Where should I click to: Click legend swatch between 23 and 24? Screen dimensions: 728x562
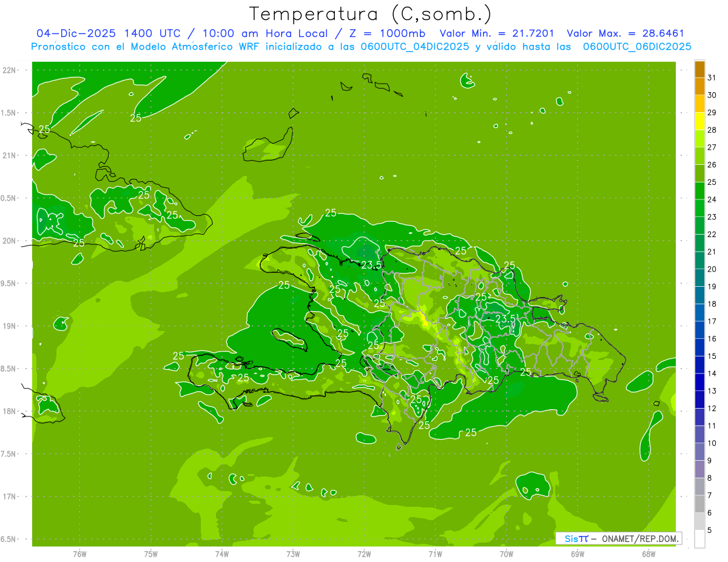coord(699,208)
